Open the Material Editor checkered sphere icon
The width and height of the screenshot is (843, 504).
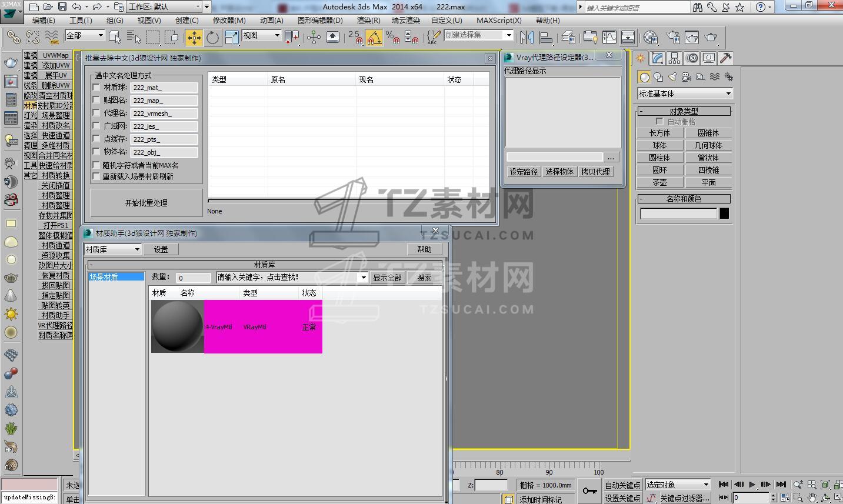650,38
